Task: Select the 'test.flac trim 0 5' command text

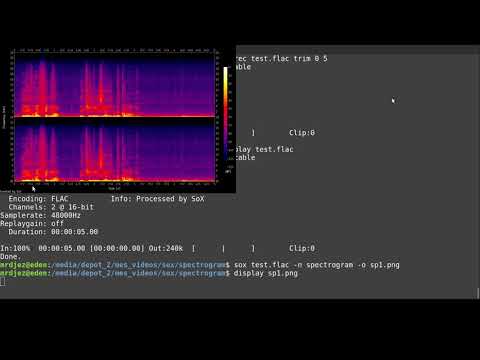Action: [289, 59]
